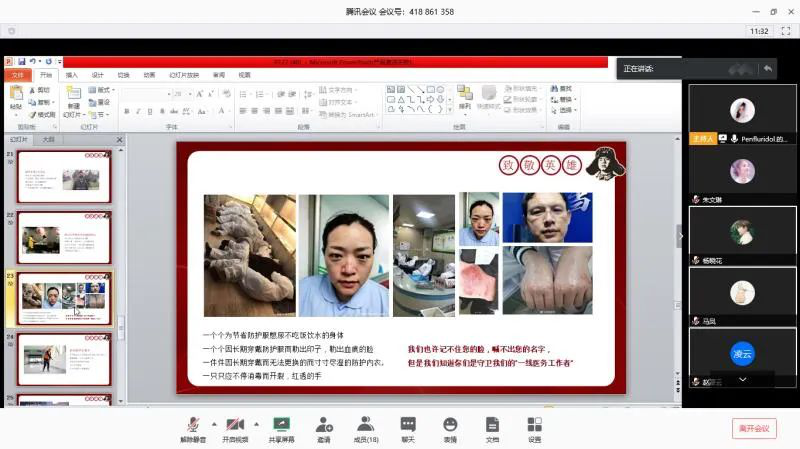Screen dimensions: 800x449
Task: Expand the participant list chevron below 凌云
Action: pyautogui.click(x=743, y=380)
